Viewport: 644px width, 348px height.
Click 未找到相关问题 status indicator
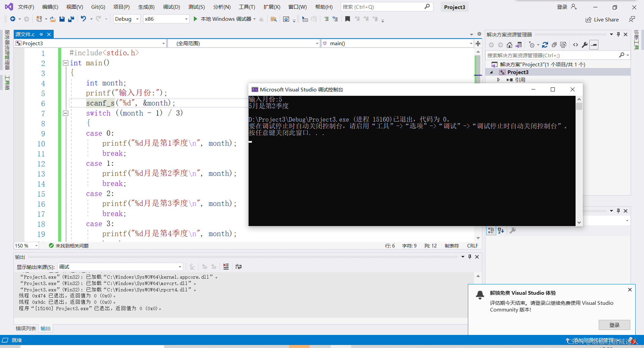69,246
